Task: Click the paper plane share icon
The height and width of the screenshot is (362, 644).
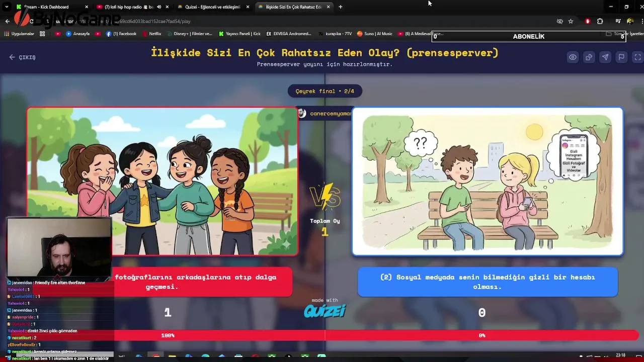Action: tap(605, 57)
